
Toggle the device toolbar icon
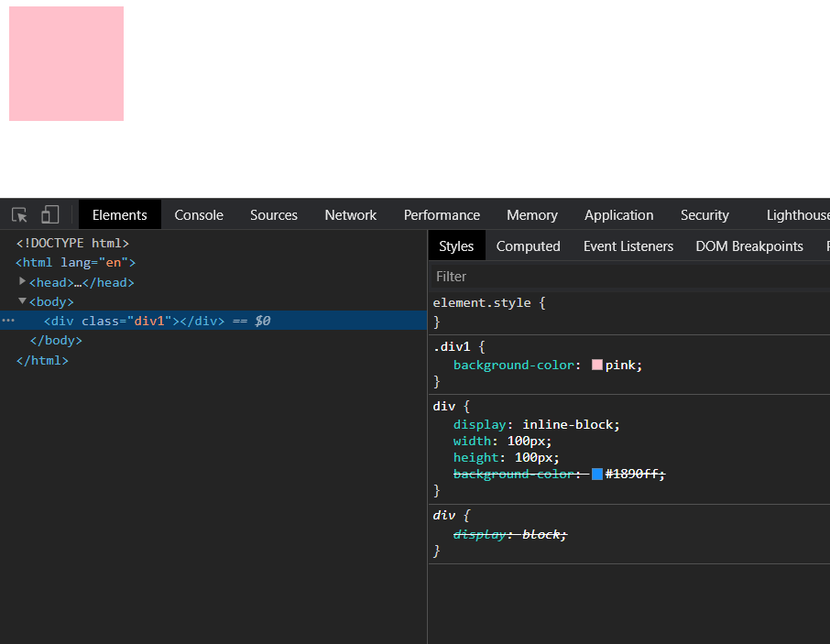(x=49, y=215)
